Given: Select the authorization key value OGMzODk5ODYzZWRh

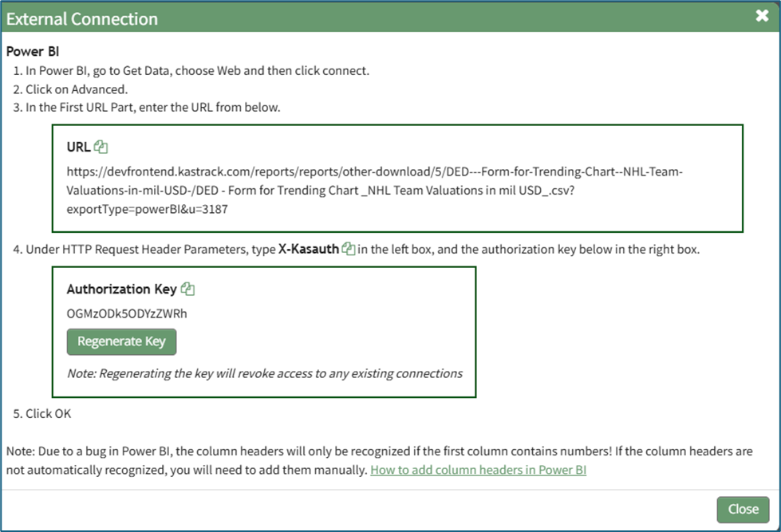Looking at the screenshot, I should (x=127, y=313).
